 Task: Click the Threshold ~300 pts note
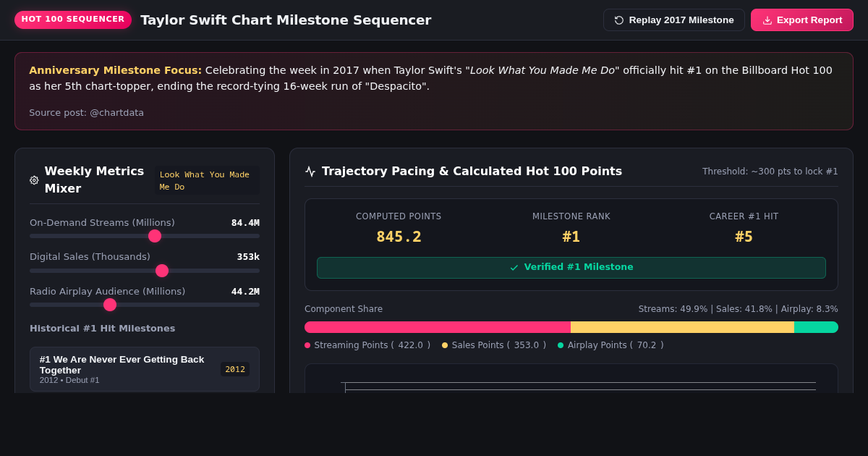[770, 172]
